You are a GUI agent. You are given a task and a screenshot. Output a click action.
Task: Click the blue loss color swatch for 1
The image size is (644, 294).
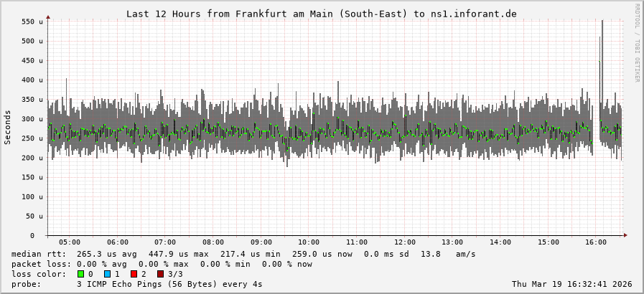tap(107, 274)
